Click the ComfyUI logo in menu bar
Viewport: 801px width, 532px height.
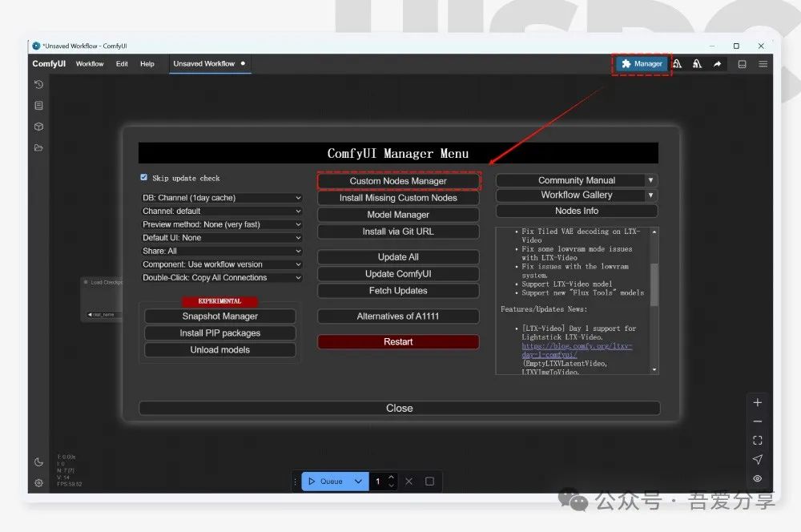point(49,64)
